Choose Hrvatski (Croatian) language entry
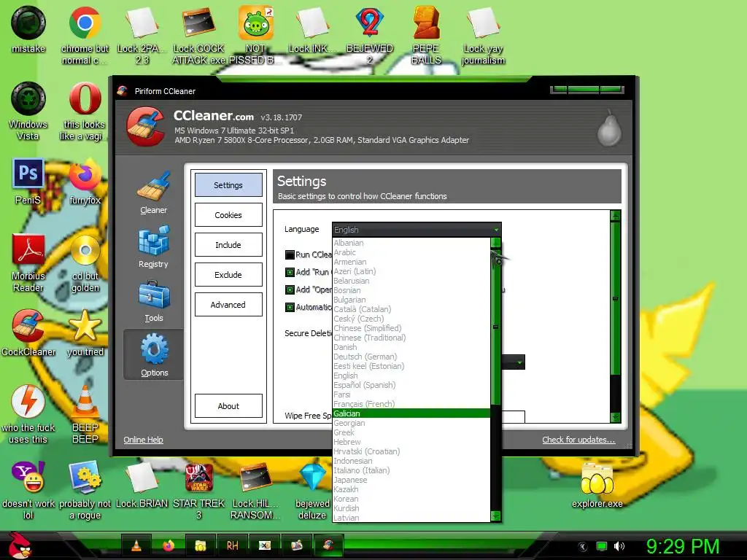Viewport: 747px width, 560px height. tap(411, 451)
